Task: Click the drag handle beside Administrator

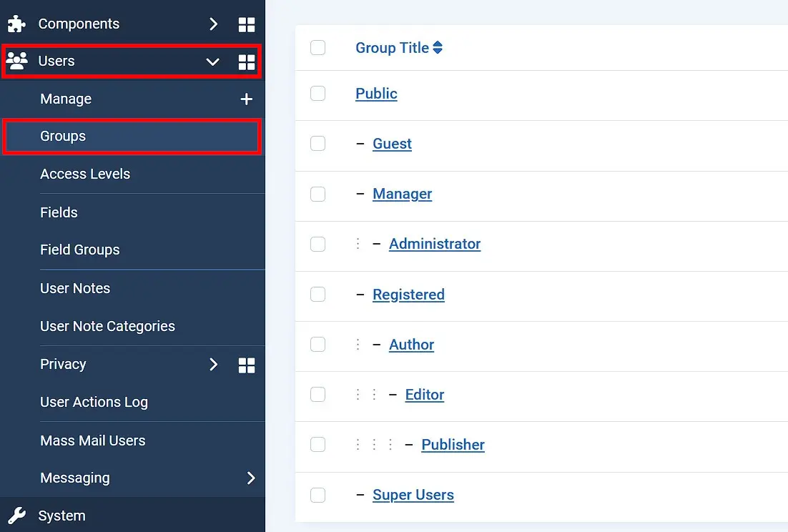Action: 358,244
